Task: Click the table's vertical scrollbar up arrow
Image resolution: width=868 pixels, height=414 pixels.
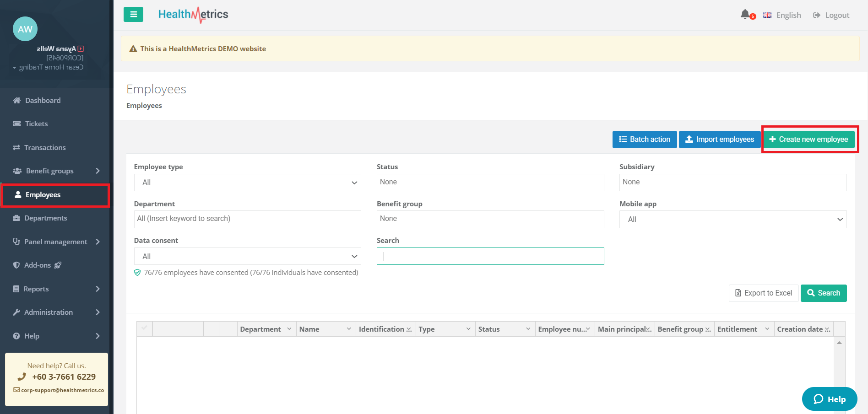Action: pos(839,343)
